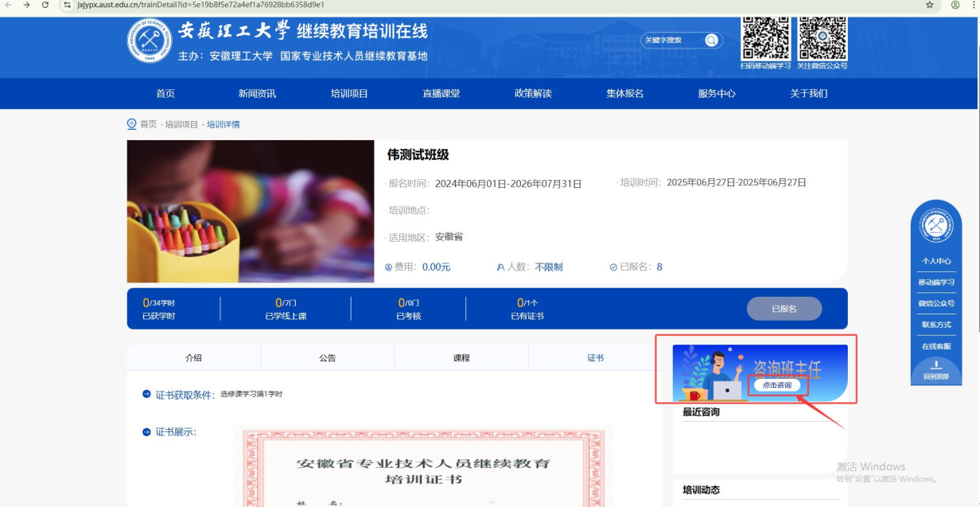Bookmark this page with the star icon
The width and height of the screenshot is (980, 507).
coord(929,5)
